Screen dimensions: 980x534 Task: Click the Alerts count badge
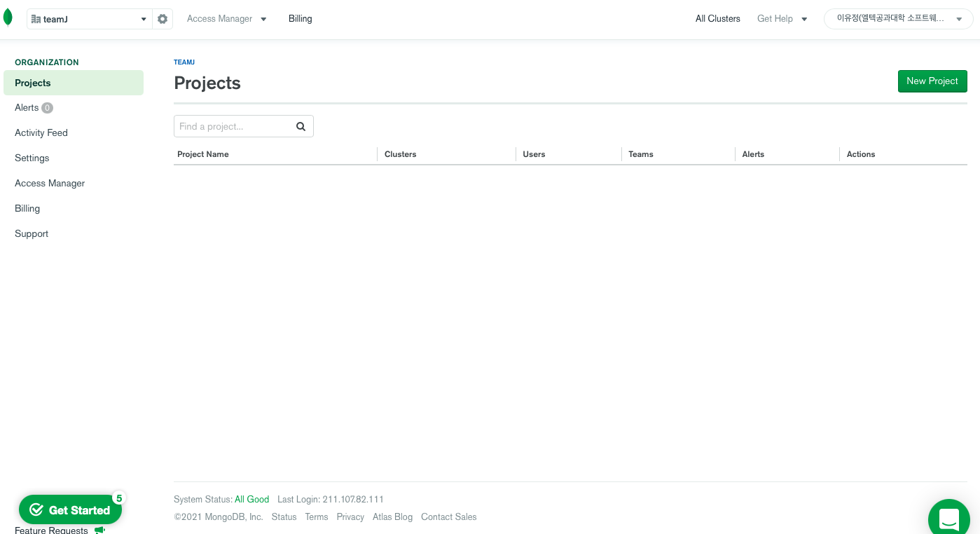tap(47, 107)
